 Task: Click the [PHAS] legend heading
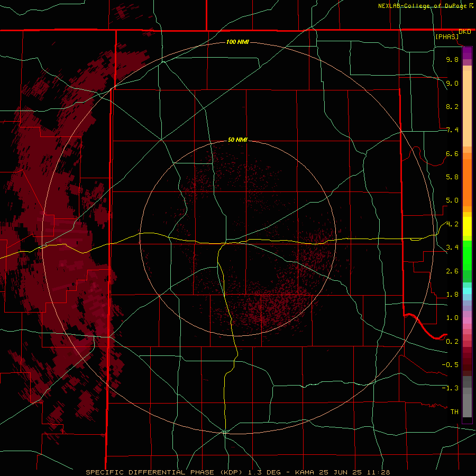click(x=447, y=36)
